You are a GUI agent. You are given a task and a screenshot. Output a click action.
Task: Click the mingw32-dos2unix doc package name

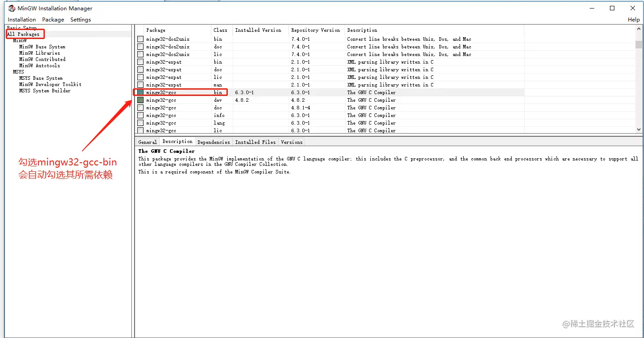pyautogui.click(x=168, y=47)
